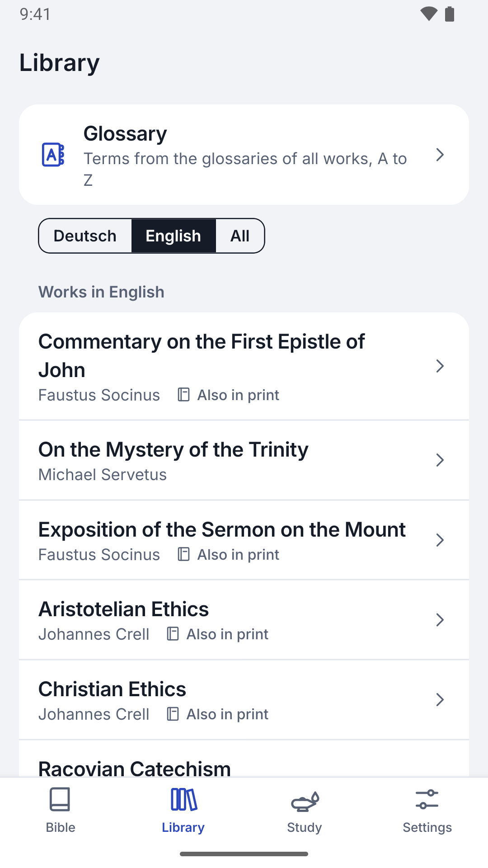
Task: Switch language filter to Deutsch
Action: [85, 236]
